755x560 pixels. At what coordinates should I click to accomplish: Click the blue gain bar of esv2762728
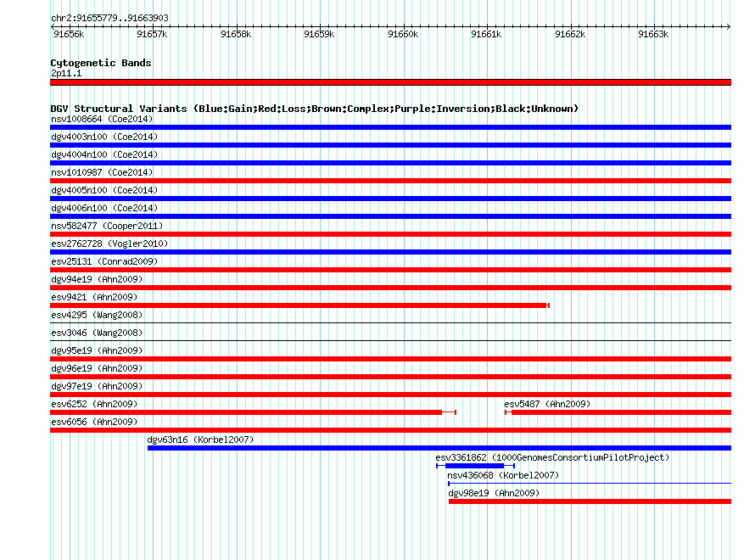point(390,252)
